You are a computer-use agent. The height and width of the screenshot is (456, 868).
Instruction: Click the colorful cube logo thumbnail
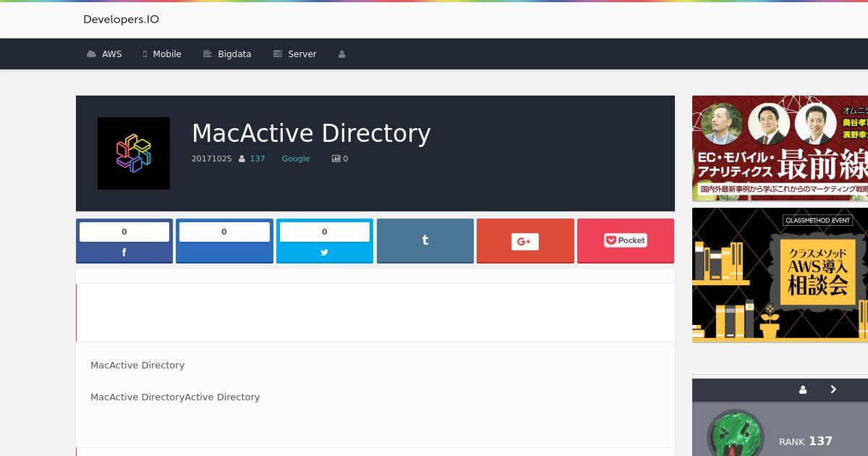tap(134, 153)
